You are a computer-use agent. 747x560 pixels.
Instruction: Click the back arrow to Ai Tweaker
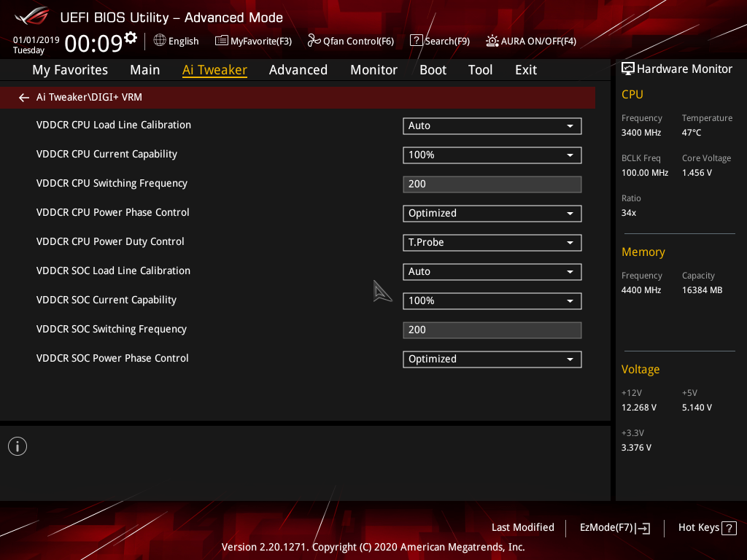click(x=24, y=98)
